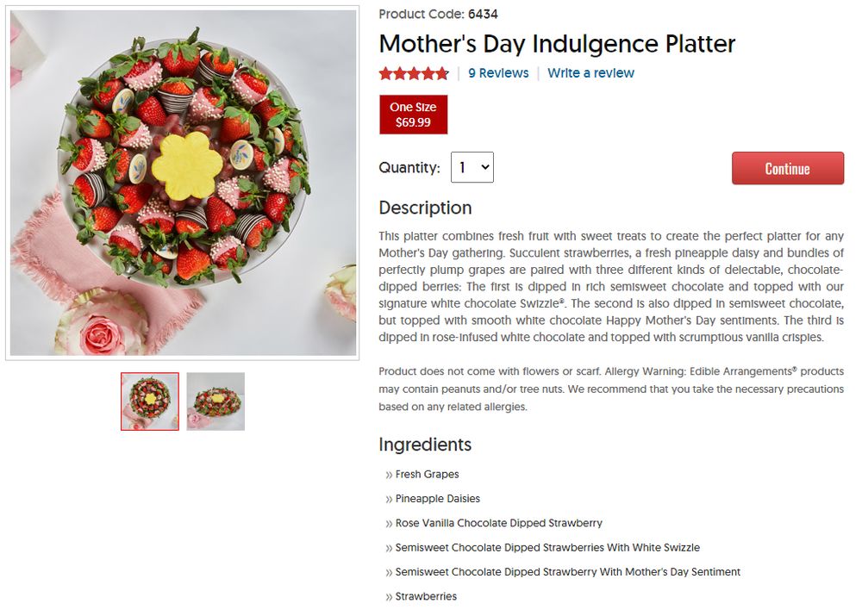Image resolution: width=862 pixels, height=616 pixels.
Task: Click the chevron bullet beside Fresh Grapes
Action: 390,475
